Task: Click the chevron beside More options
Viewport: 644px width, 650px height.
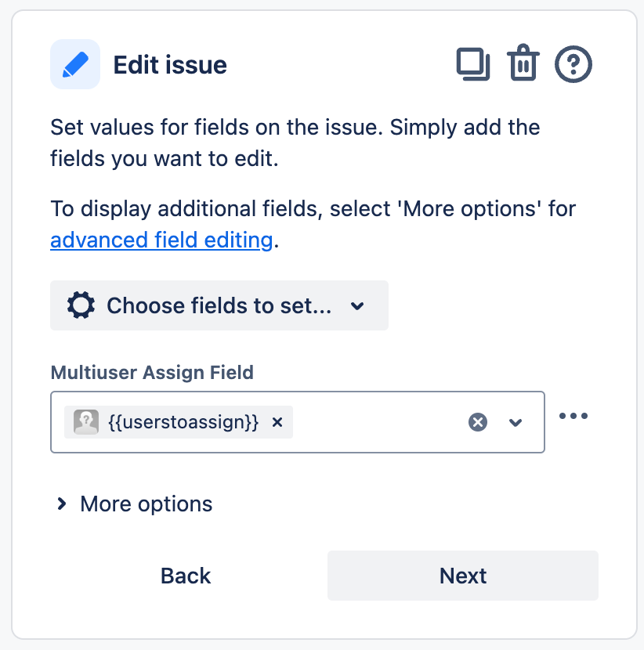Action: coord(61,504)
